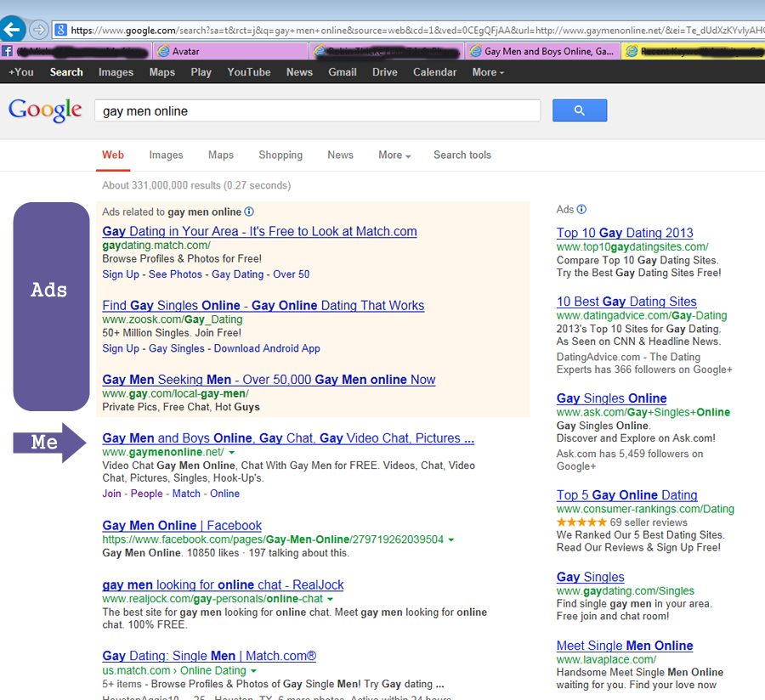Image resolution: width=765 pixels, height=700 pixels.
Task: Switch to the Avatar browser tab
Action: (229, 51)
